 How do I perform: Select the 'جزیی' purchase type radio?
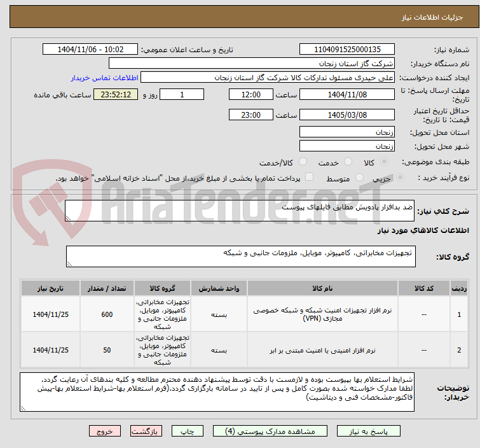[400, 178]
